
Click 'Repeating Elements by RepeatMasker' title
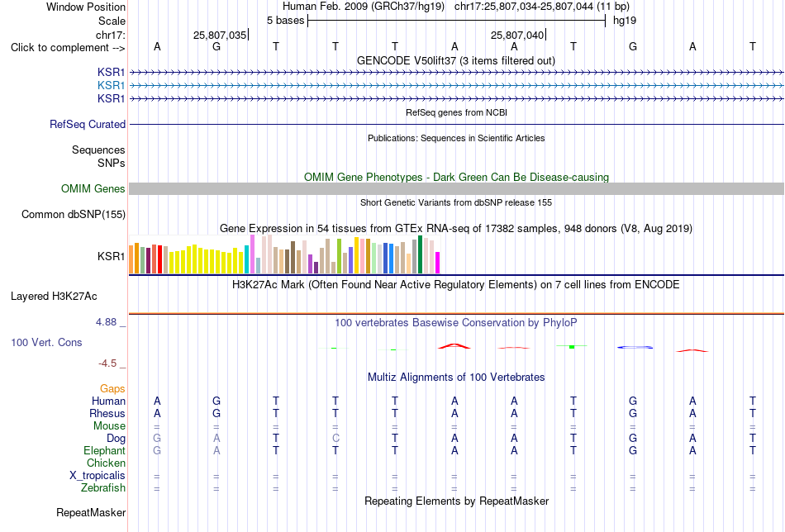(x=457, y=501)
